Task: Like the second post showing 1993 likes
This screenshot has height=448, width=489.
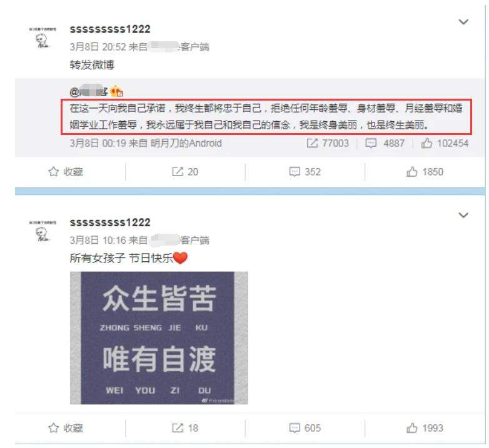Action: (425, 428)
